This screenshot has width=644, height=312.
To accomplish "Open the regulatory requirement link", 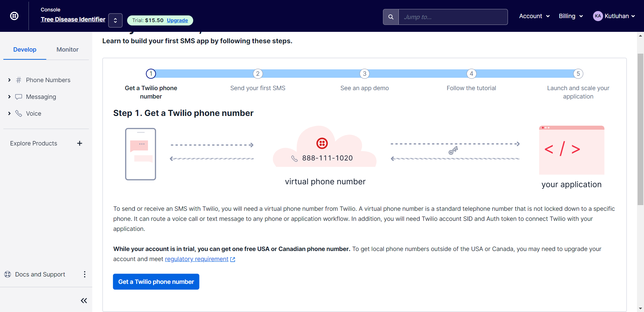I will [x=197, y=259].
